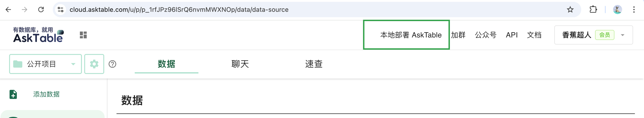644x118 pixels.
Task: Switch to the 聊天 tab
Action: 240,64
